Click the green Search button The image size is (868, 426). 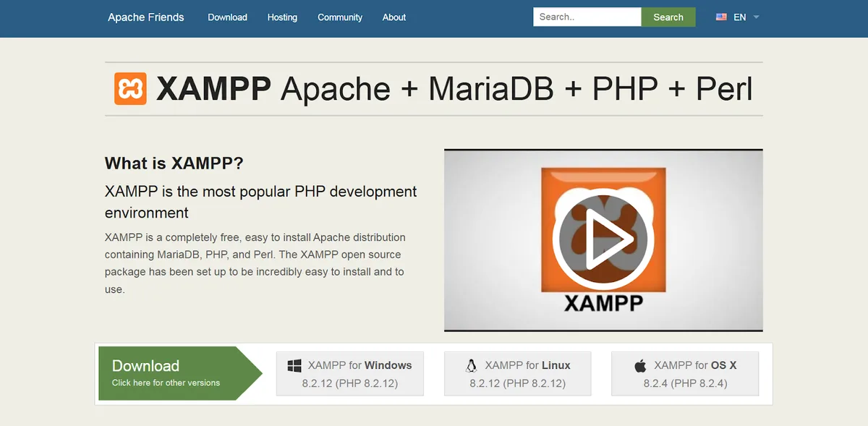(668, 17)
